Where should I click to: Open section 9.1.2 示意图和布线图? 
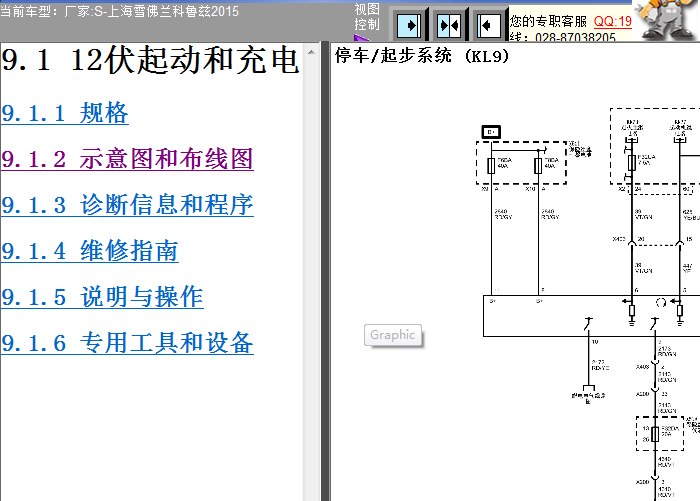pyautogui.click(x=127, y=159)
